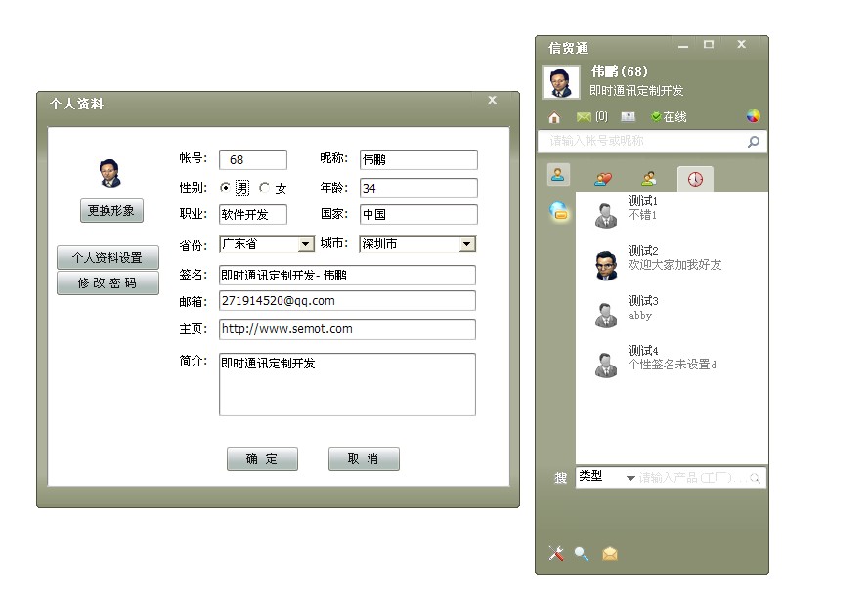Cancel with the 取消 button

coord(364,458)
